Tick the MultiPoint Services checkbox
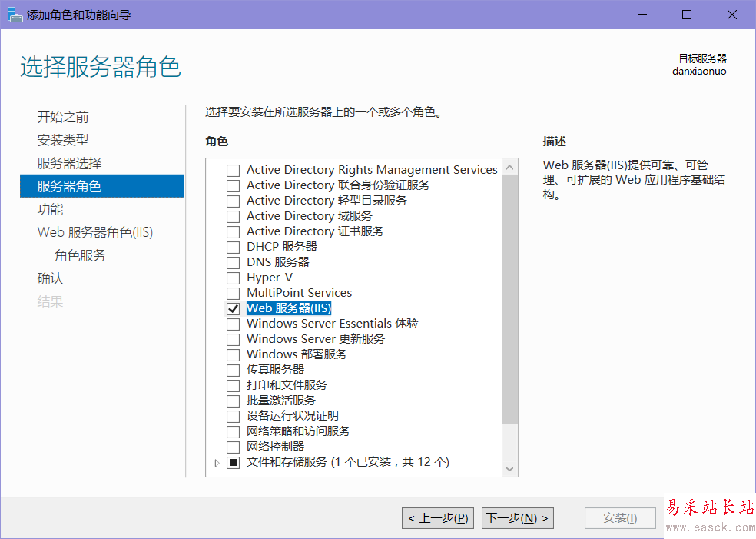 click(x=233, y=294)
